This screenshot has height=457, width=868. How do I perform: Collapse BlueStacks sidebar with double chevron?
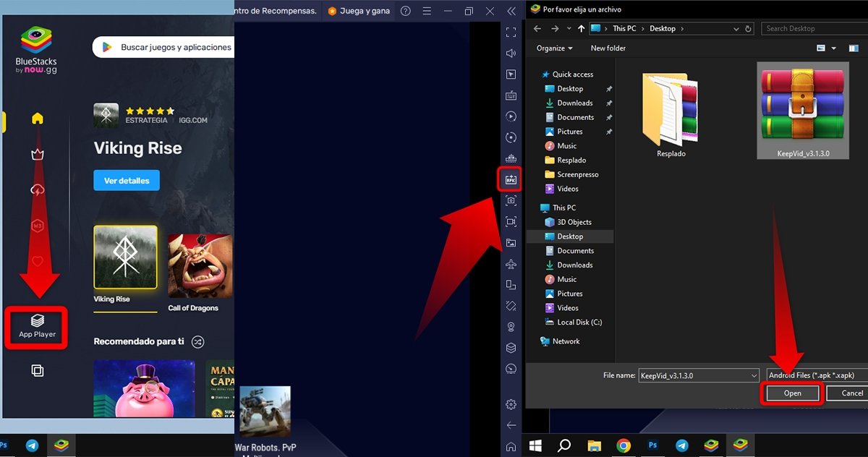511,11
